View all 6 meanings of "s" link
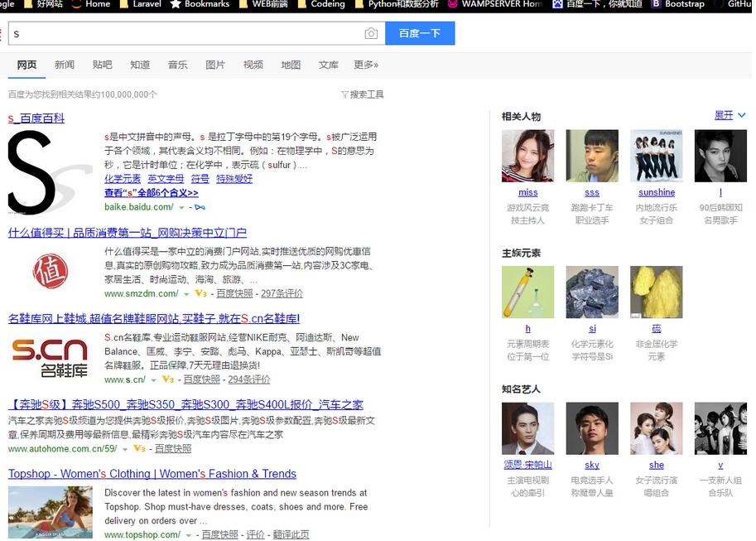 point(152,193)
